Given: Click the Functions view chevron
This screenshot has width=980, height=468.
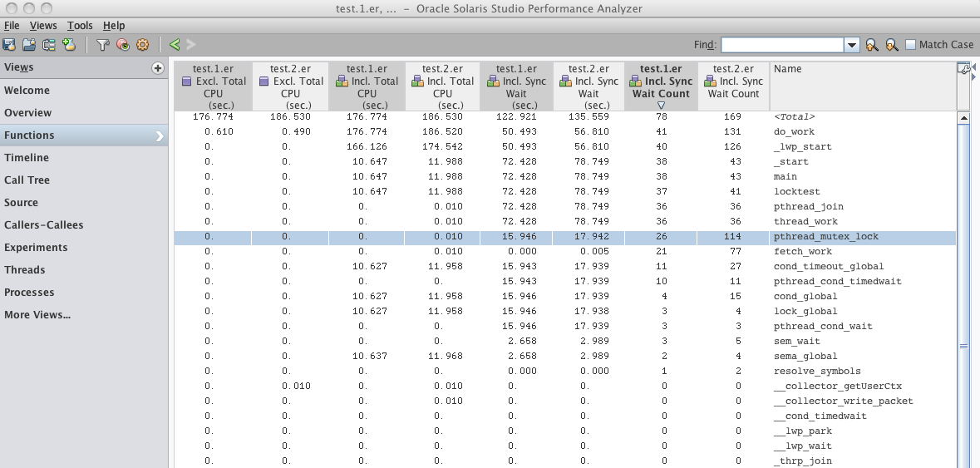Looking at the screenshot, I should click(x=160, y=135).
